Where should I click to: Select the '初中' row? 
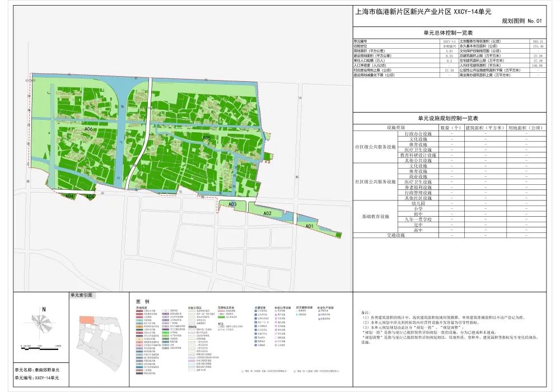point(472,214)
